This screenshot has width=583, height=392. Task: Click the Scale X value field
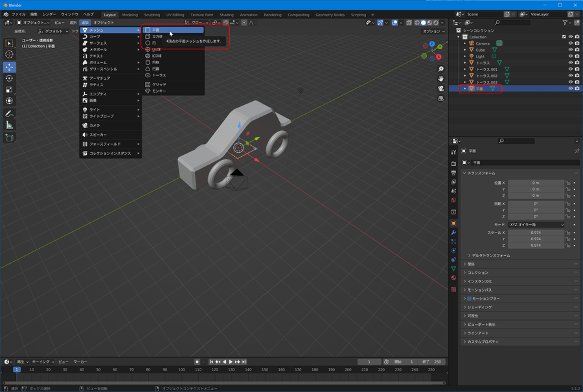pyautogui.click(x=536, y=232)
